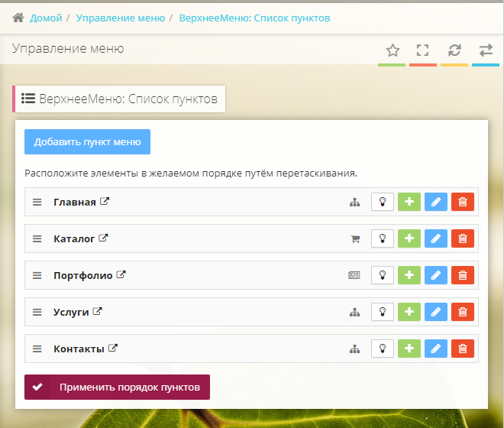Add sub-item under Портфолио with plus

coord(409,275)
